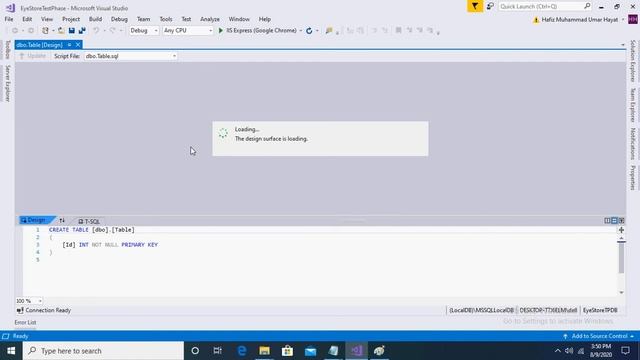Open Microsoft Edge from the taskbar
Viewport: 640px width, 360px height.
click(x=242, y=351)
